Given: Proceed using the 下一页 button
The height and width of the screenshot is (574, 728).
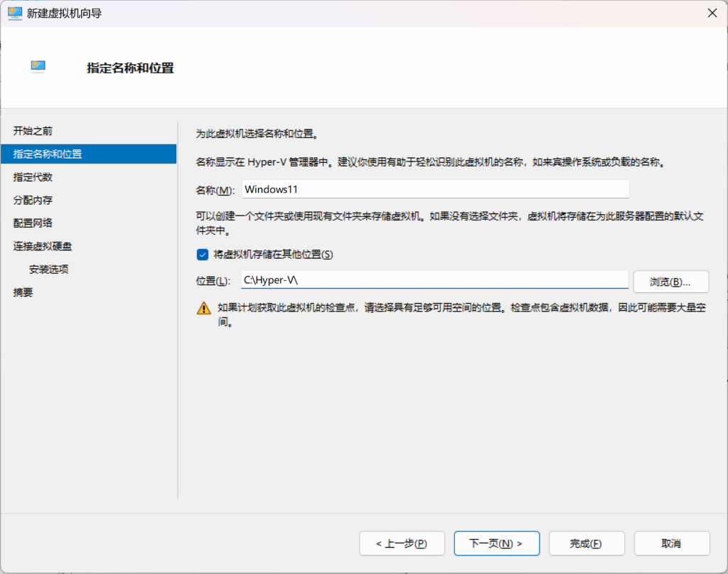Looking at the screenshot, I should [496, 543].
